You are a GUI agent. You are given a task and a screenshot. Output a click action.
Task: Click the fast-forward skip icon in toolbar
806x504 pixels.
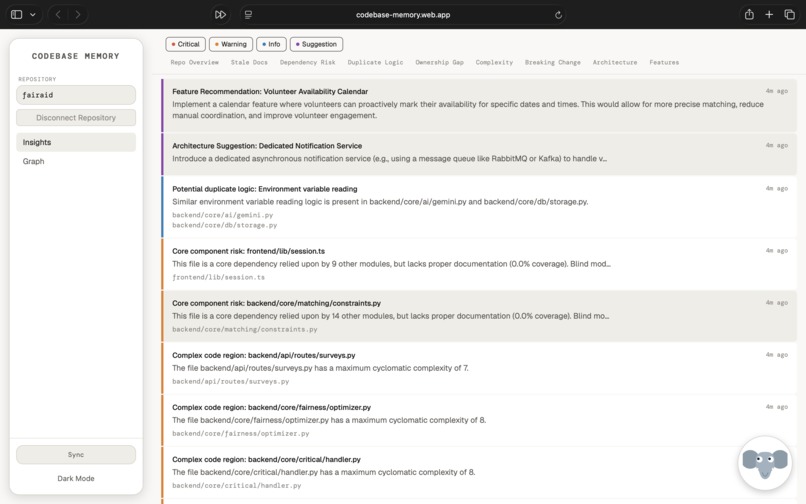[x=220, y=14]
